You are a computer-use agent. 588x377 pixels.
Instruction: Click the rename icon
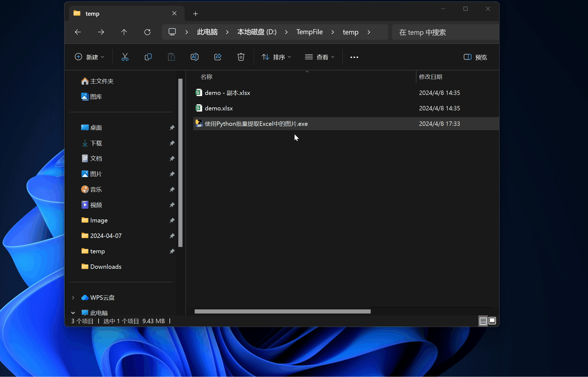pos(195,57)
